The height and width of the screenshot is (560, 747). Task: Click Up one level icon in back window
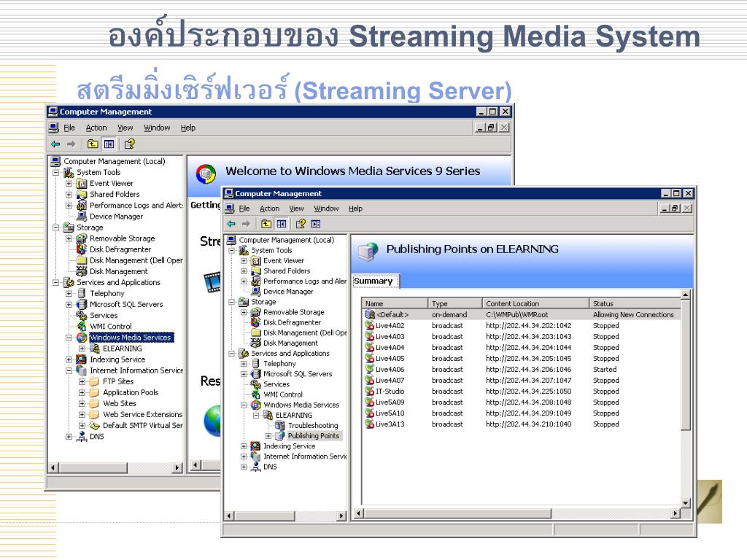tap(93, 144)
